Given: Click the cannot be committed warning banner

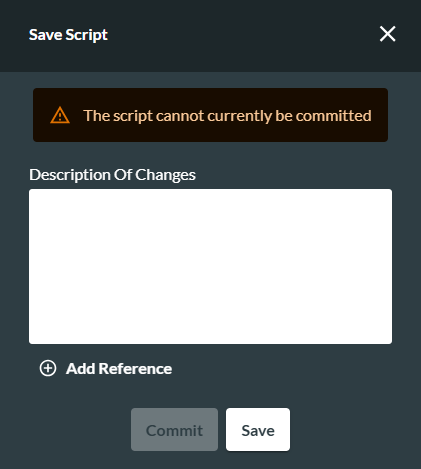Looking at the screenshot, I should click(x=210, y=115).
